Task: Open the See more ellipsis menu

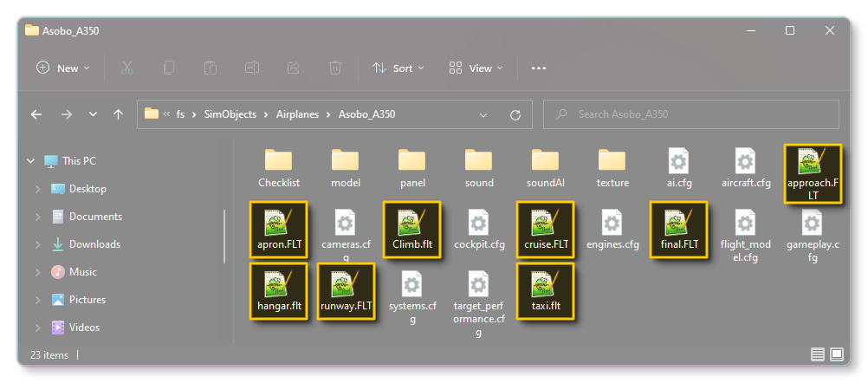Action: pyautogui.click(x=539, y=68)
